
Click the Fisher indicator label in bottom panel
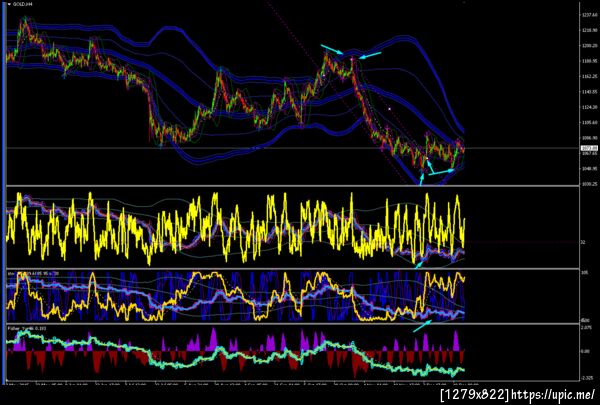[26, 328]
